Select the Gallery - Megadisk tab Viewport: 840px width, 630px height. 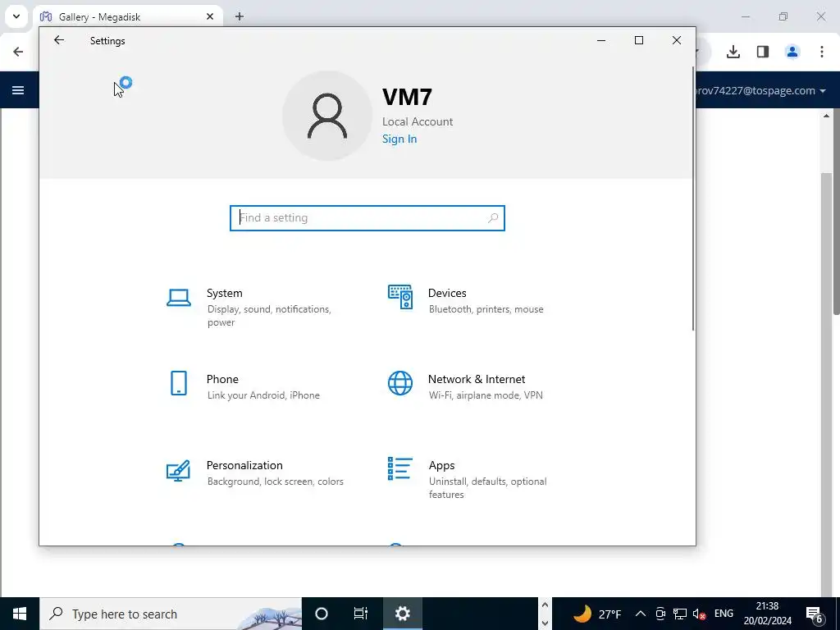[x=128, y=16]
